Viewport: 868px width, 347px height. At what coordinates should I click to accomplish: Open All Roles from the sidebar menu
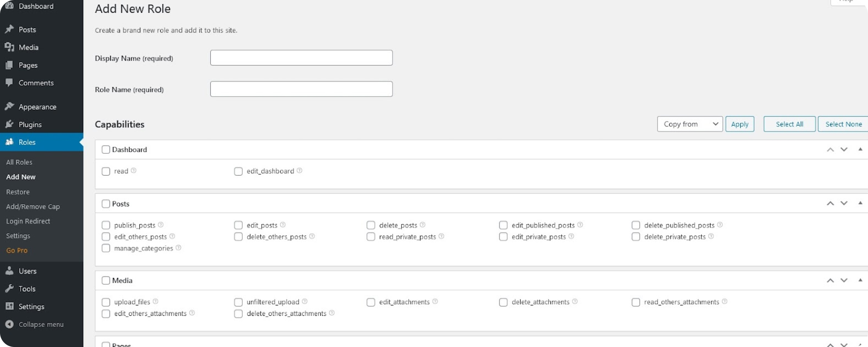tap(19, 162)
